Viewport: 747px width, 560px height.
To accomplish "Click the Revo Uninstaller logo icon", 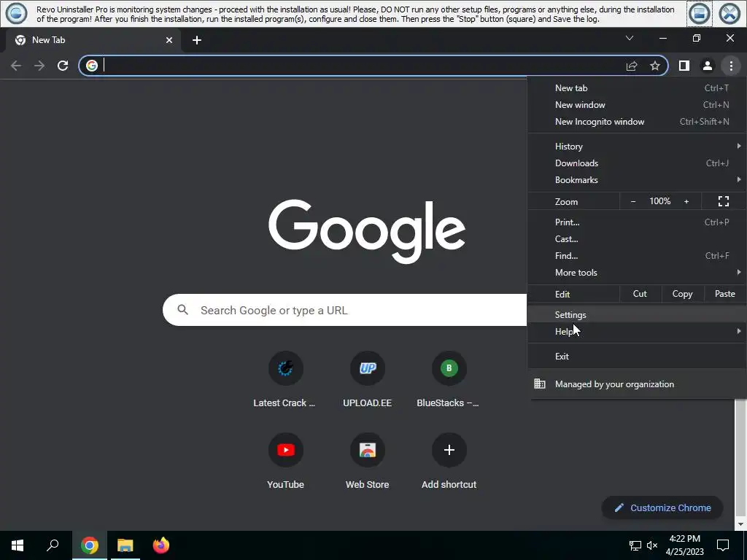I will [x=16, y=13].
